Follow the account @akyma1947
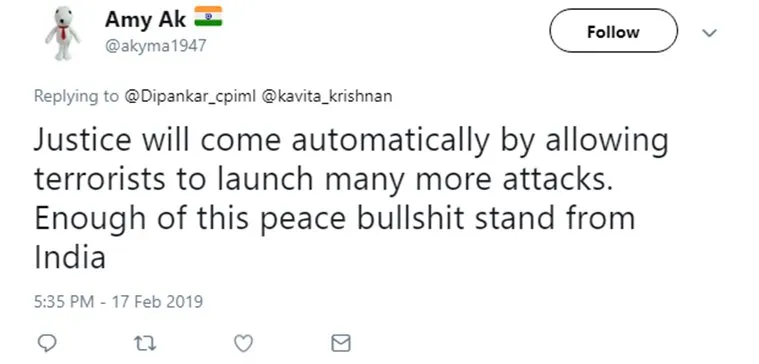 [613, 31]
